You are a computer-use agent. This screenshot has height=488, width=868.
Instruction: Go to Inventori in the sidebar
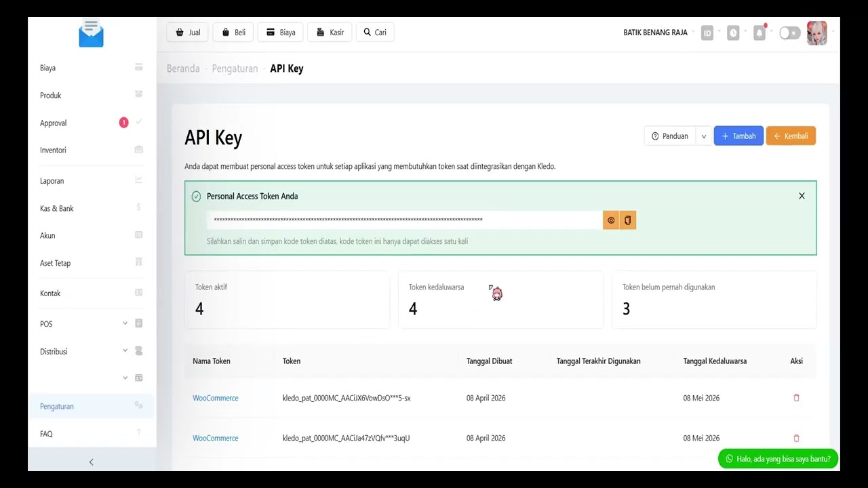92,150
